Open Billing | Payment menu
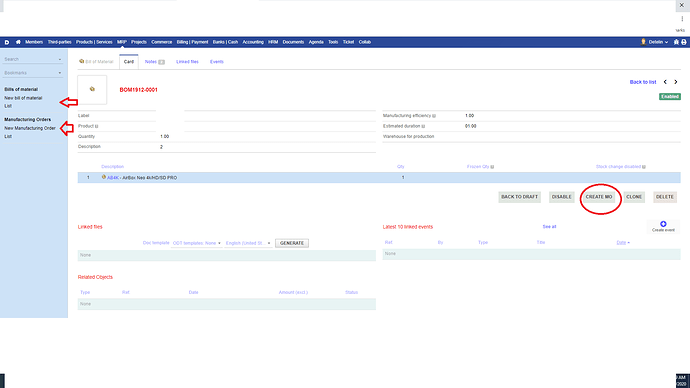The image size is (690, 388). [192, 42]
